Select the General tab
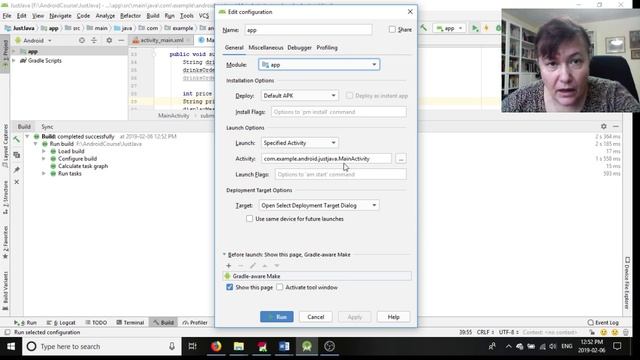This screenshot has height=360, width=640. (234, 48)
